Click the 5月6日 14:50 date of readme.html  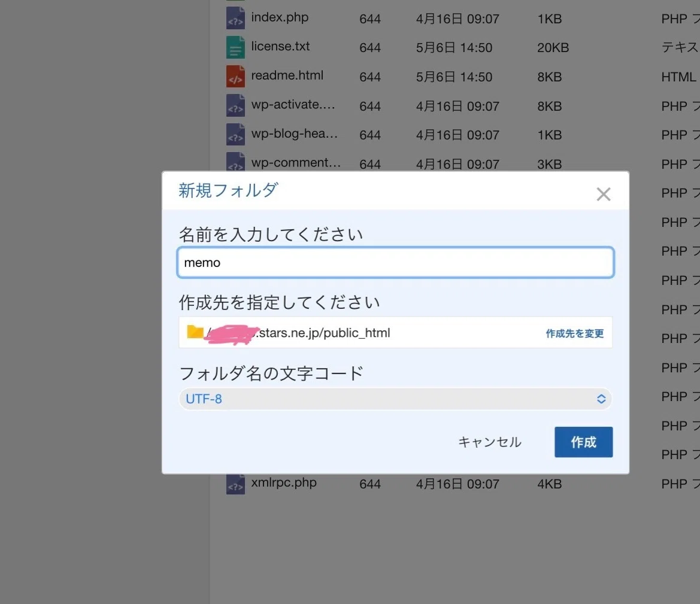coord(454,77)
